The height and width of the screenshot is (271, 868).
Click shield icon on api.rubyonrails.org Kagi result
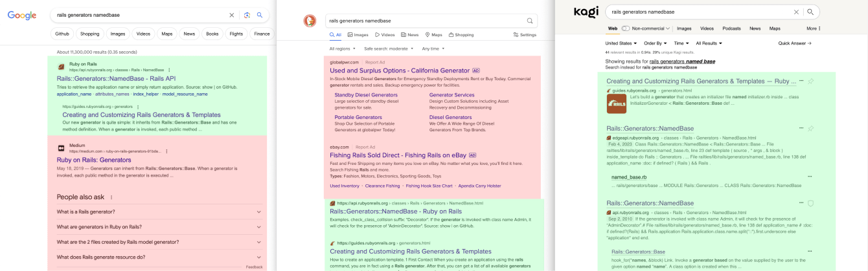click(810, 203)
